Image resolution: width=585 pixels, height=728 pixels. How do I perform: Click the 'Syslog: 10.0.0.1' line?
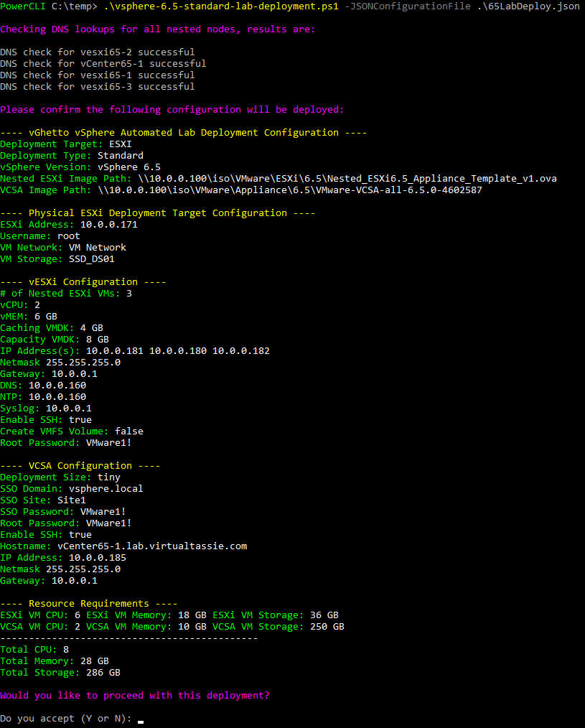click(46, 409)
